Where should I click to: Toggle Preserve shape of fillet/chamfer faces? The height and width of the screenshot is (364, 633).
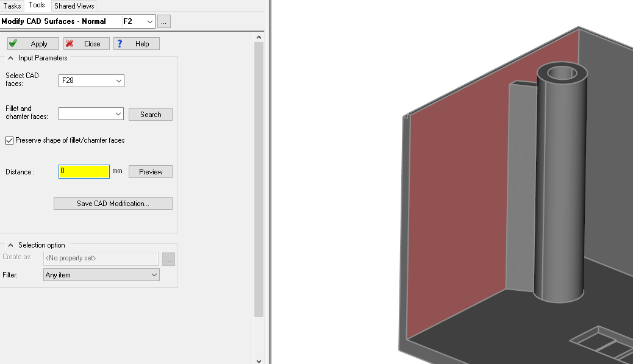(x=9, y=140)
